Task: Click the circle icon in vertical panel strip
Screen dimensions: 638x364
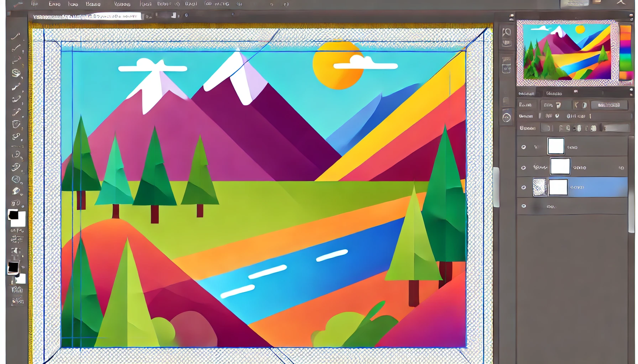Action: pos(506,117)
